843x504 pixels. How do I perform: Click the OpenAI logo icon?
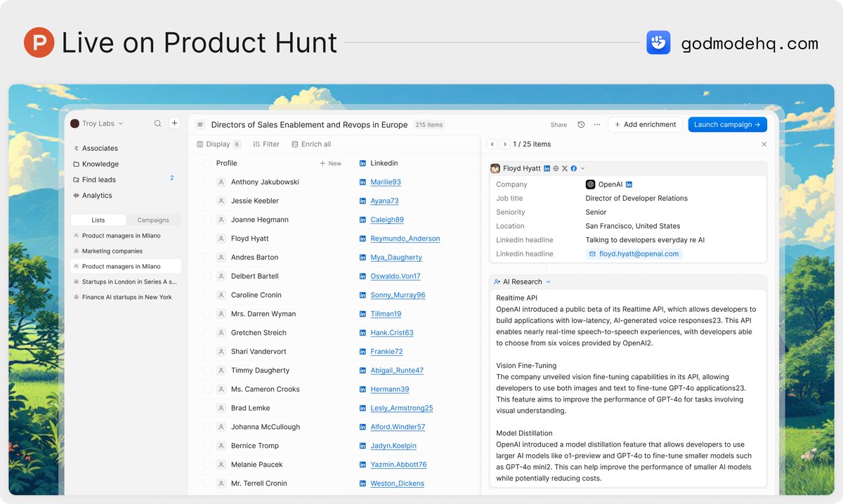click(x=590, y=185)
